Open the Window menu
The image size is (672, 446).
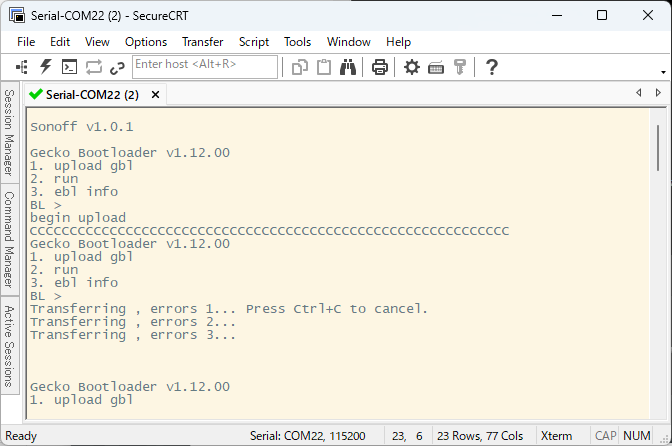(x=348, y=42)
